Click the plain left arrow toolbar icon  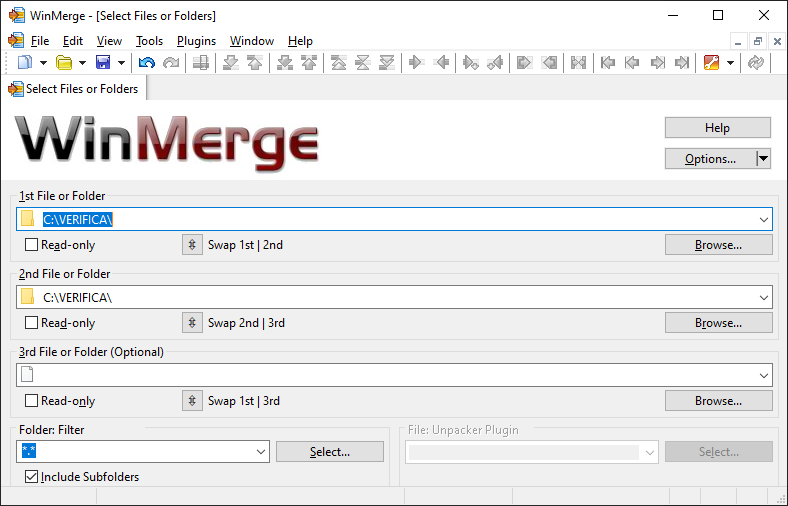(x=632, y=62)
